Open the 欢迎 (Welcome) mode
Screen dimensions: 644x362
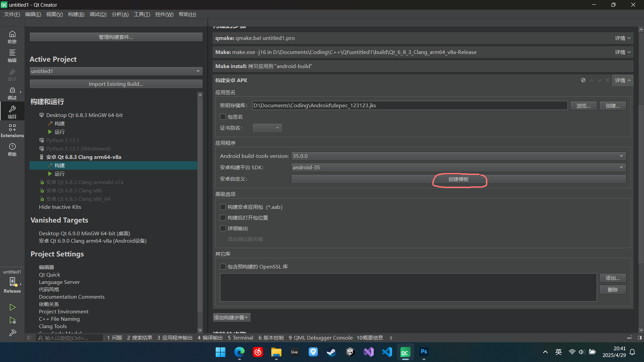[x=12, y=37]
